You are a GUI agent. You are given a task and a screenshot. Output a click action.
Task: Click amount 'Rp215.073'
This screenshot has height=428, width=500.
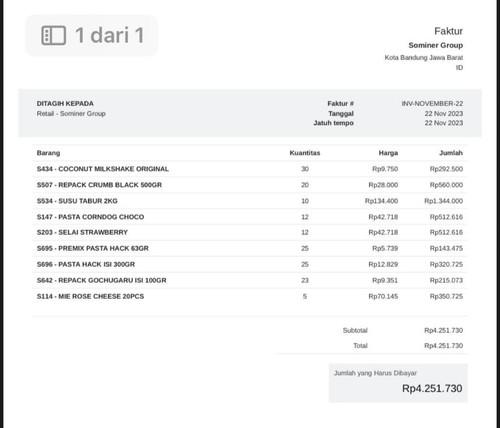coord(446,280)
